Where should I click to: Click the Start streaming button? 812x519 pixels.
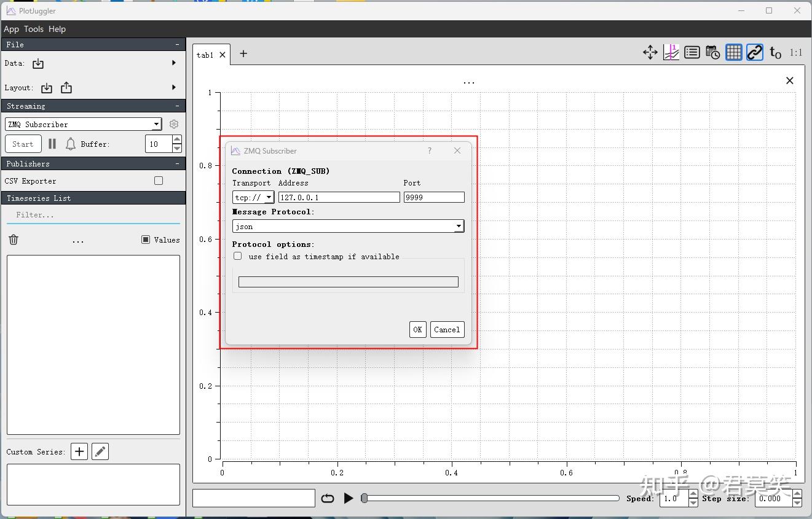23,144
